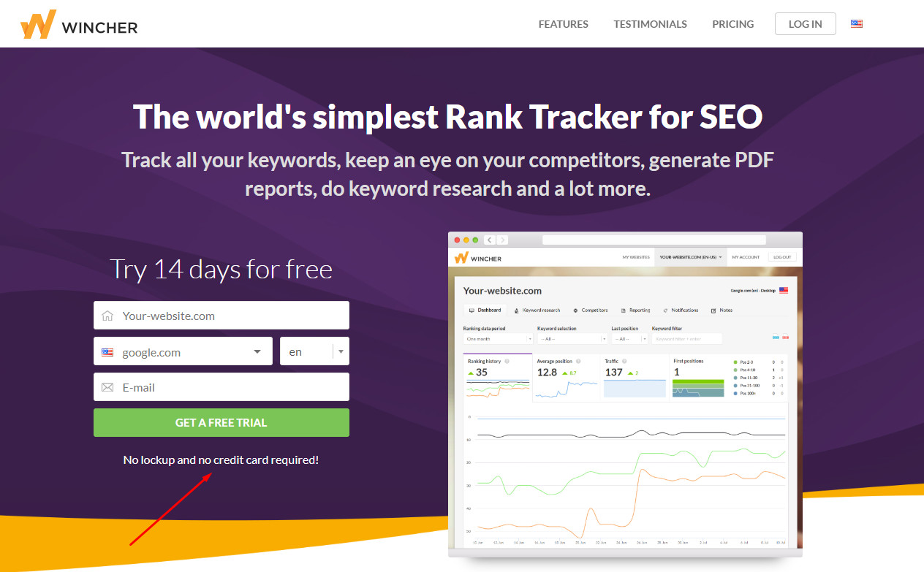Switch to the Dashboard tab in the preview
This screenshot has width=924, height=572.
click(485, 310)
